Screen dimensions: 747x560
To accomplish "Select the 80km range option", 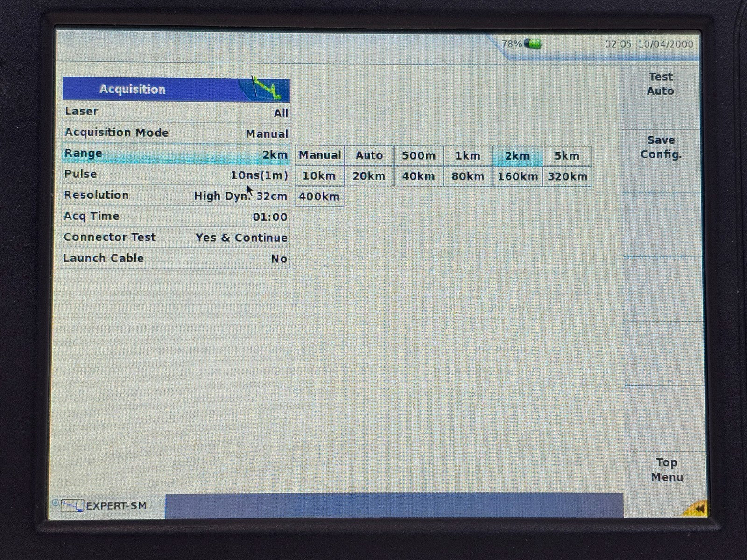I will pos(467,176).
